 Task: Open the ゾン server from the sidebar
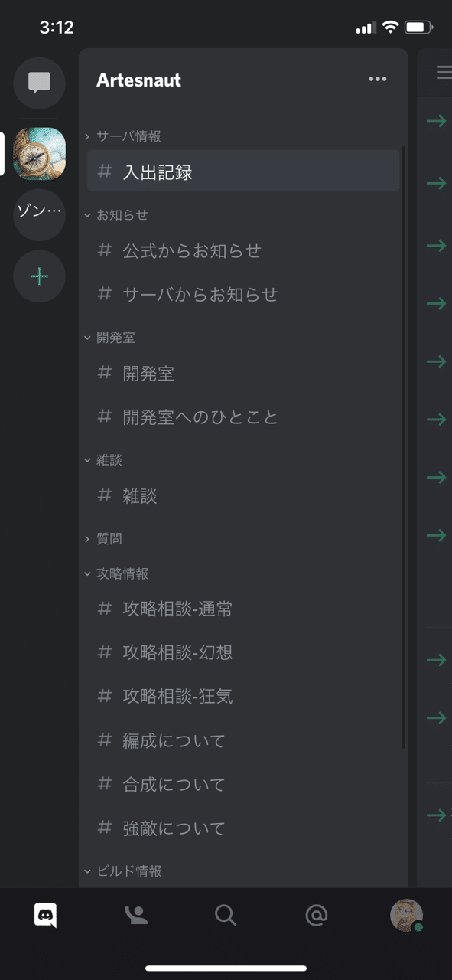click(39, 214)
